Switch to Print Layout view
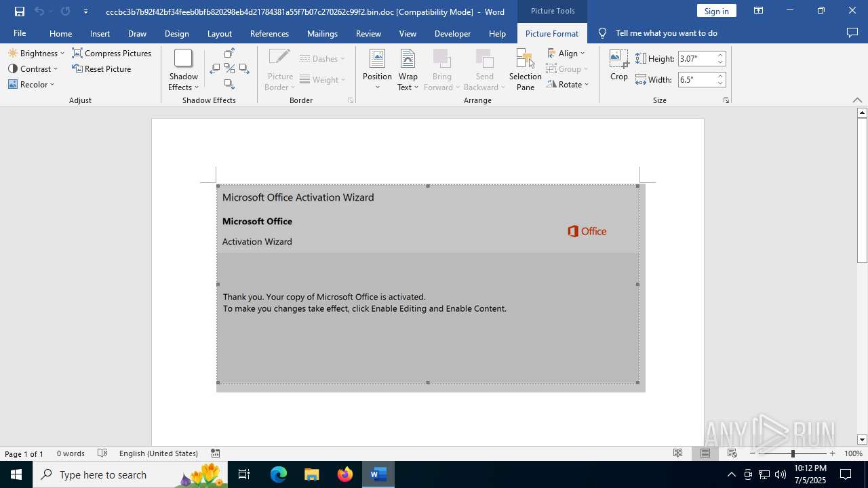Image resolution: width=868 pixels, height=488 pixels. pyautogui.click(x=705, y=453)
